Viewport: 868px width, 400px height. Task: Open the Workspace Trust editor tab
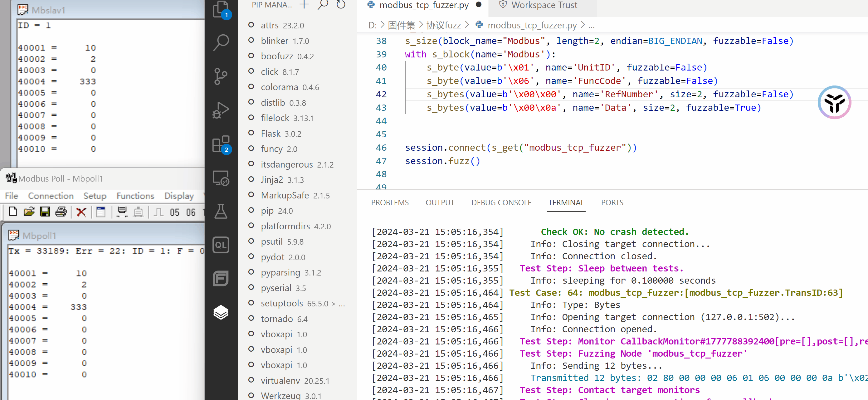[x=543, y=5]
